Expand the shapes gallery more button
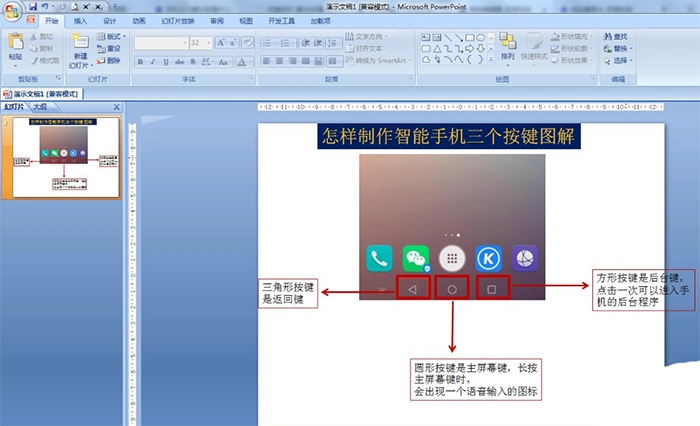 pos(491,59)
